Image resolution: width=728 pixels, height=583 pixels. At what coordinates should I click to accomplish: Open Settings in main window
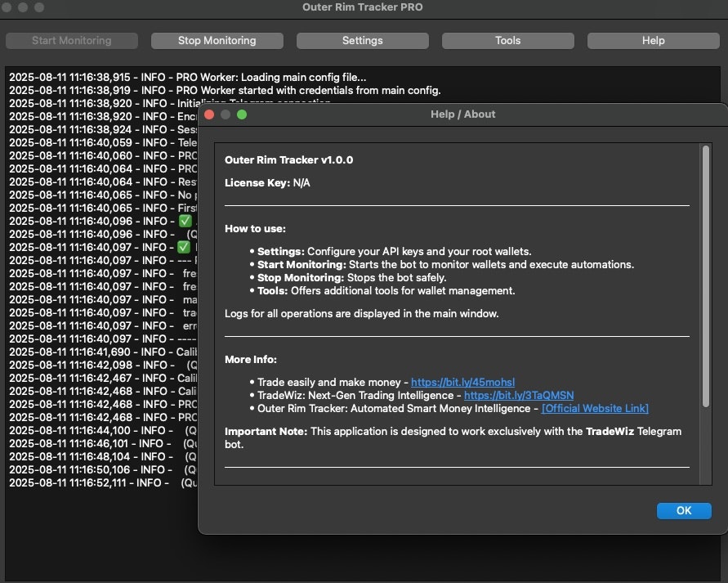[x=362, y=40]
